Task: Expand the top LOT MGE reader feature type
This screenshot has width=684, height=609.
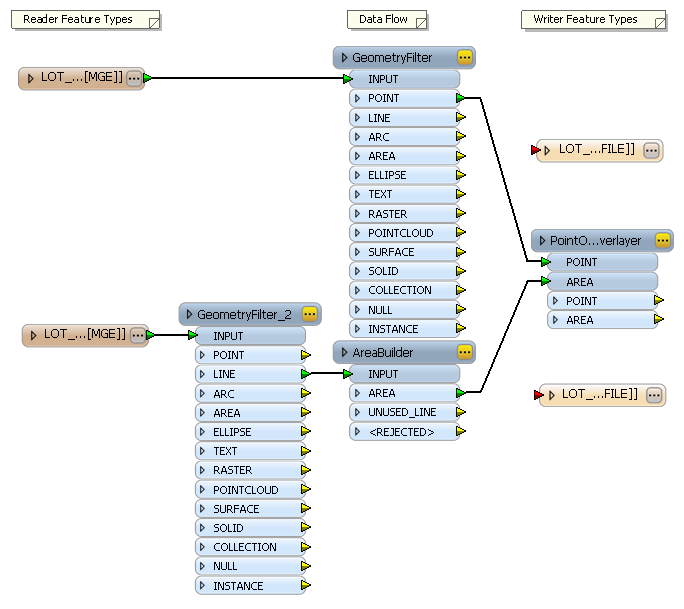Action: pos(31,78)
